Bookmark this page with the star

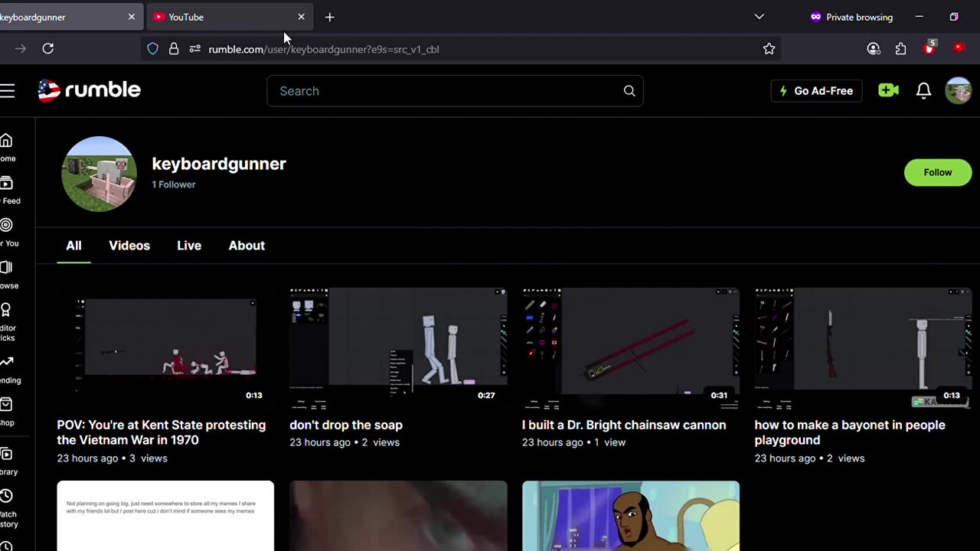pyautogui.click(x=769, y=49)
